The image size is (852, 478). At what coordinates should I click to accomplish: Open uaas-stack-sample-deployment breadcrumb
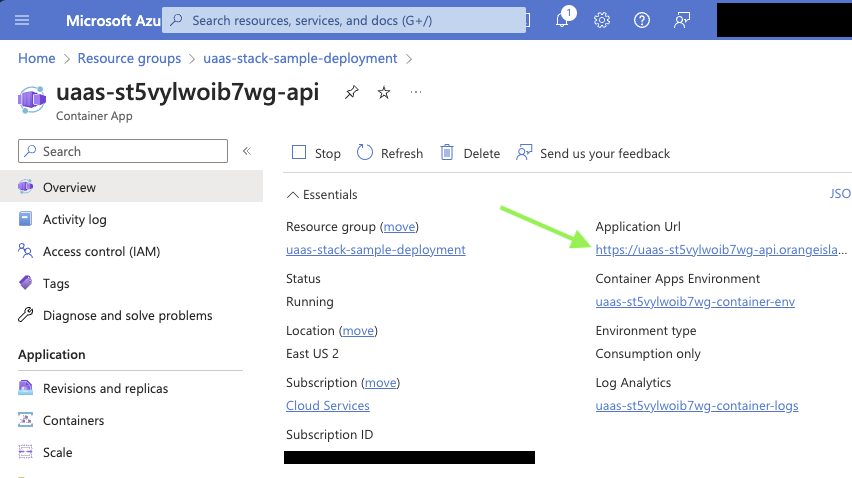pos(300,58)
